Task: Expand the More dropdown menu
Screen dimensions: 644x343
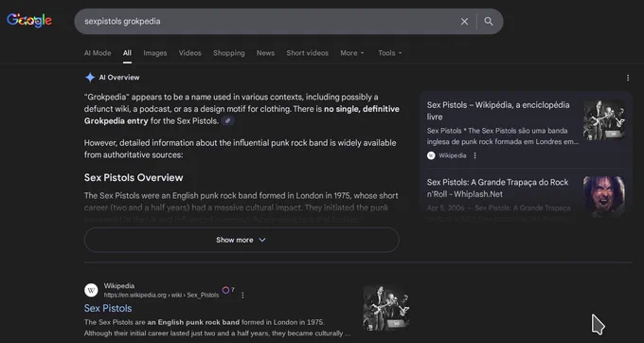Action: [352, 53]
